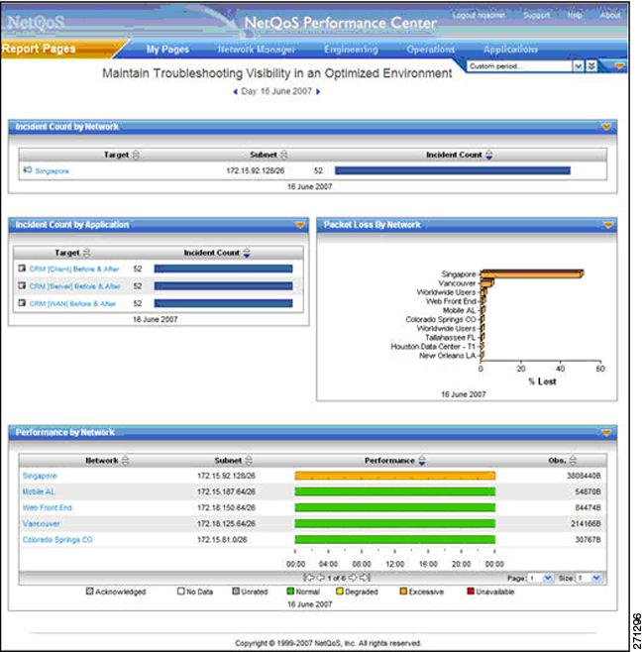This screenshot has height=652, width=644.
Task: Expand the Packet Loss By Network panel menu
Action: click(607, 225)
